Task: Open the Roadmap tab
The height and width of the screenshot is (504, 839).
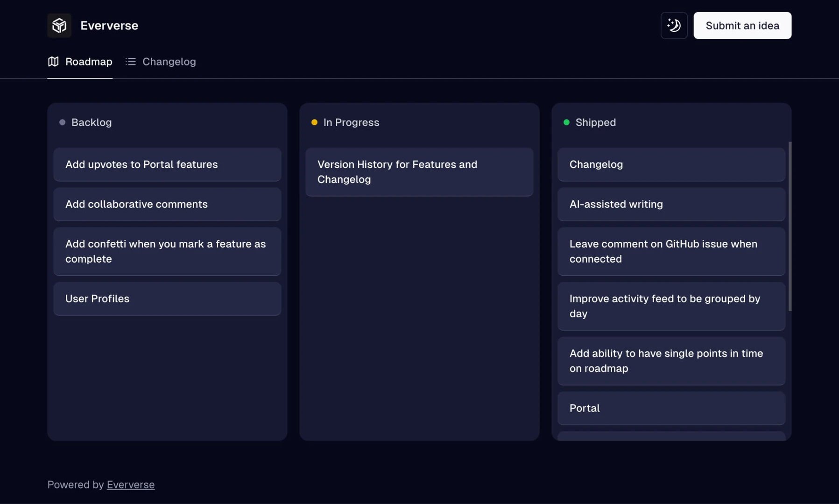Action: click(x=88, y=61)
